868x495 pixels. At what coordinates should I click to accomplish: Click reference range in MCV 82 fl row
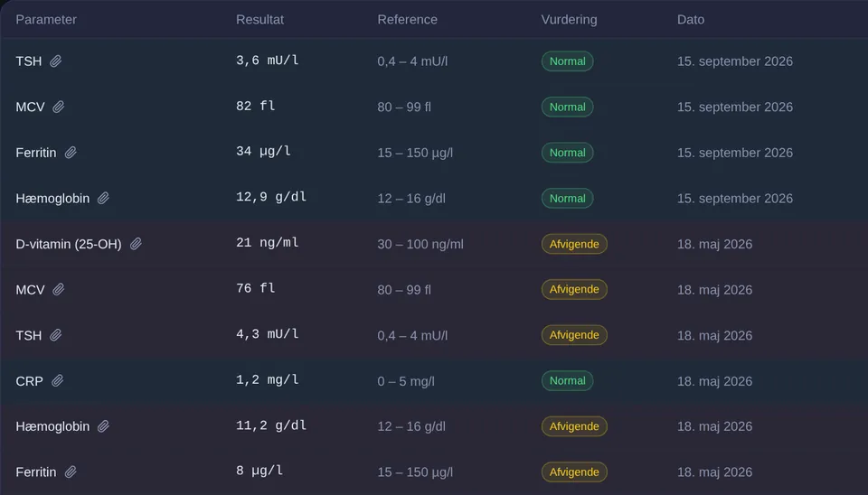[404, 107]
